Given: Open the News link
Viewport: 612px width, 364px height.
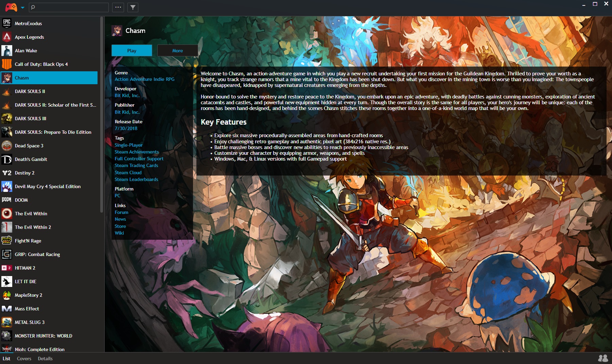Looking at the screenshot, I should pyautogui.click(x=120, y=219).
